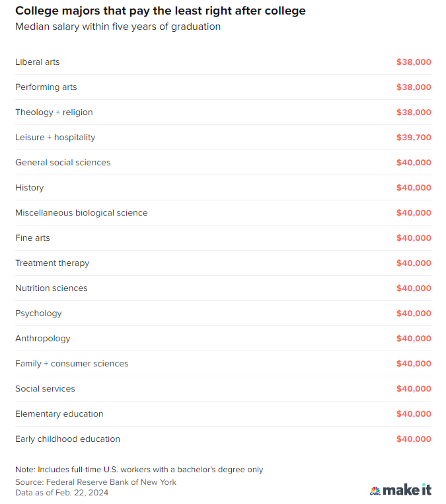The width and height of the screenshot is (446, 504).
Task: Select Miscellaneous biological science label
Action: point(81,213)
